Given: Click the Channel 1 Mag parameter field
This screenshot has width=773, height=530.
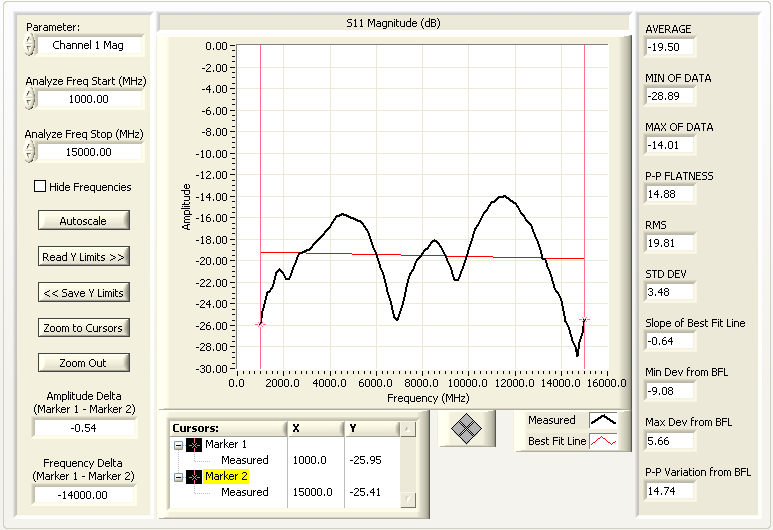Looking at the screenshot, I should (x=89, y=45).
